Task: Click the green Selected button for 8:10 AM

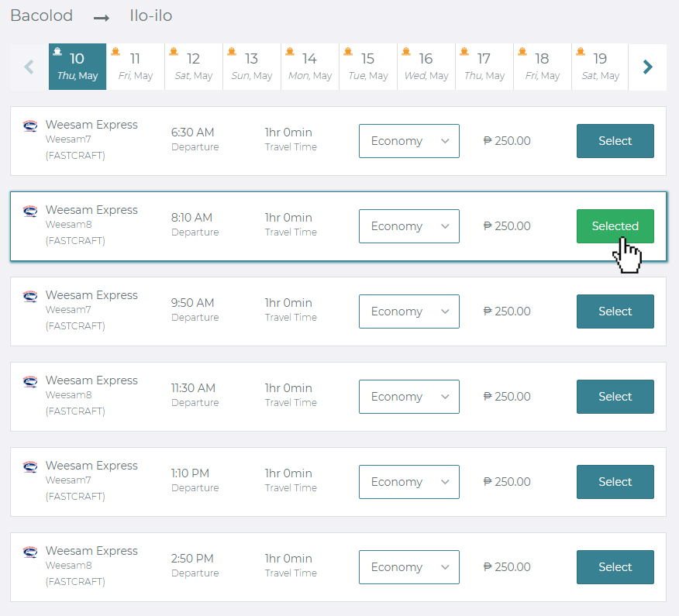Action: [615, 226]
